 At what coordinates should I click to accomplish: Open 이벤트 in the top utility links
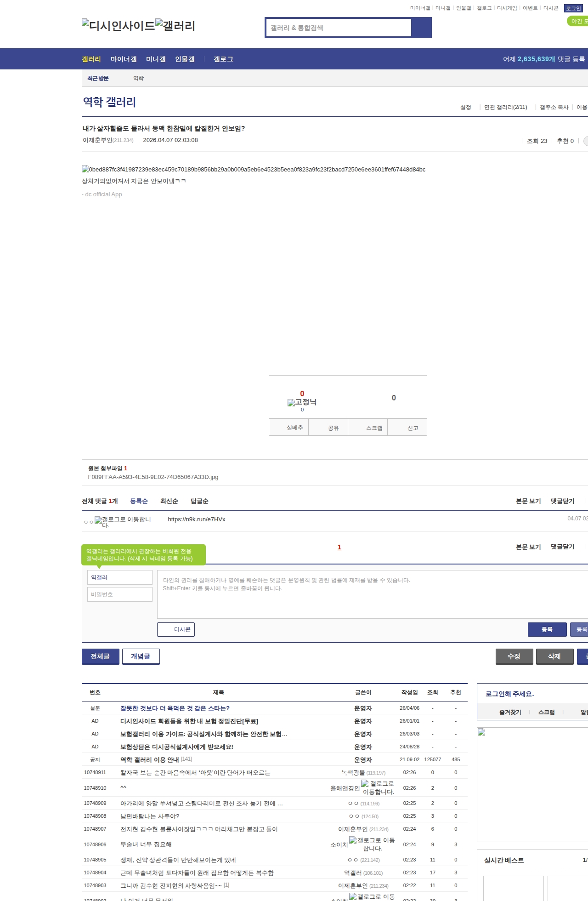tap(530, 8)
